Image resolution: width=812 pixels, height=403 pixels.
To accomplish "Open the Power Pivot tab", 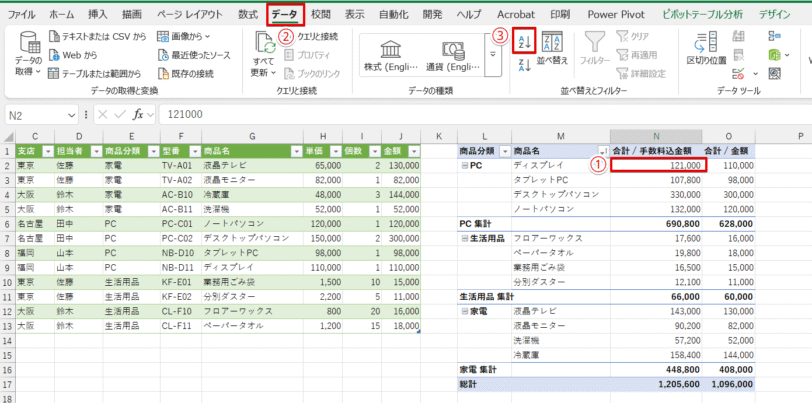I will coord(618,15).
